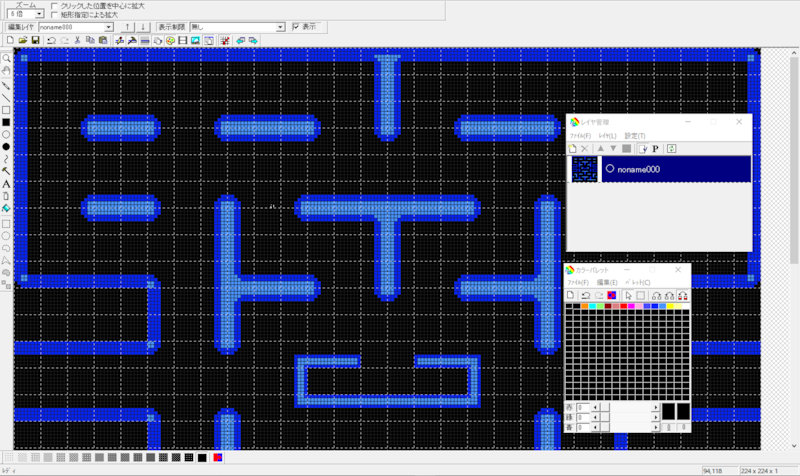Click green slider left arrow in palette

tap(595, 417)
